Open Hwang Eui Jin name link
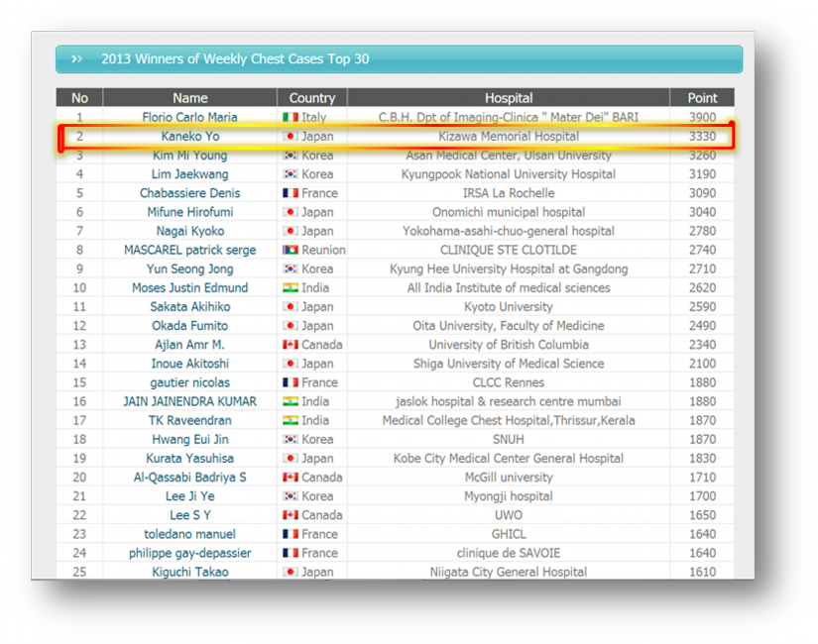 tap(190, 440)
